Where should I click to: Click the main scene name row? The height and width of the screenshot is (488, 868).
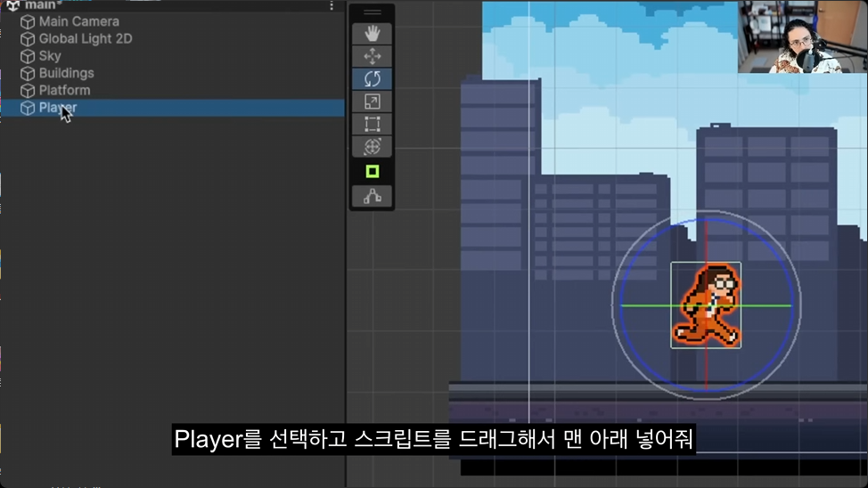(172, 5)
